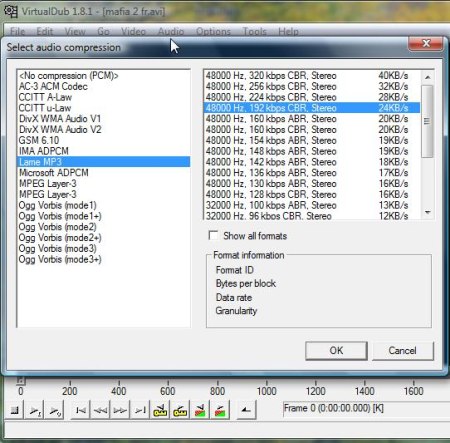Select 48000 Hz, 256 kbps CBR, Stereo format

click(312, 86)
